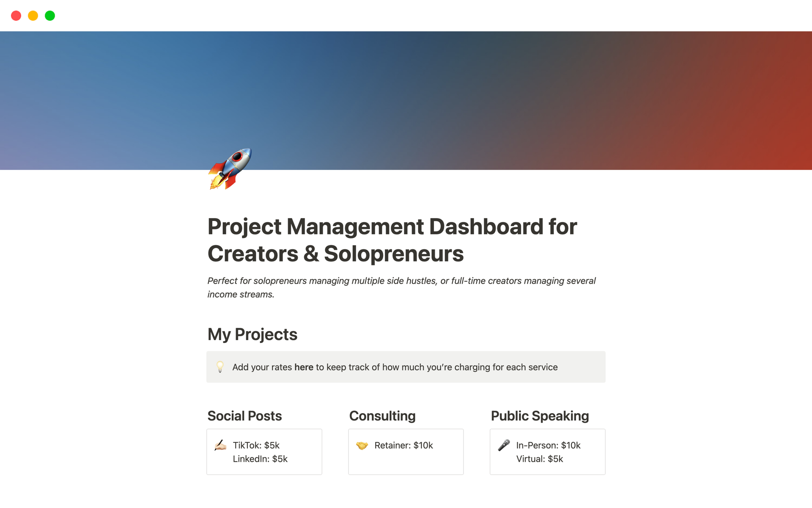Click the Public Speaking heading
Image resolution: width=812 pixels, height=508 pixels.
(x=540, y=416)
